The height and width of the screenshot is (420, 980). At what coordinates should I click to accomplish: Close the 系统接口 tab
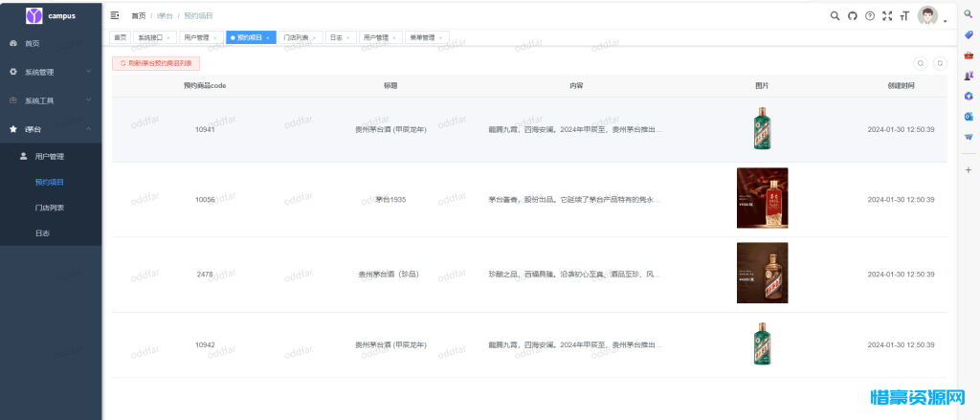168,38
